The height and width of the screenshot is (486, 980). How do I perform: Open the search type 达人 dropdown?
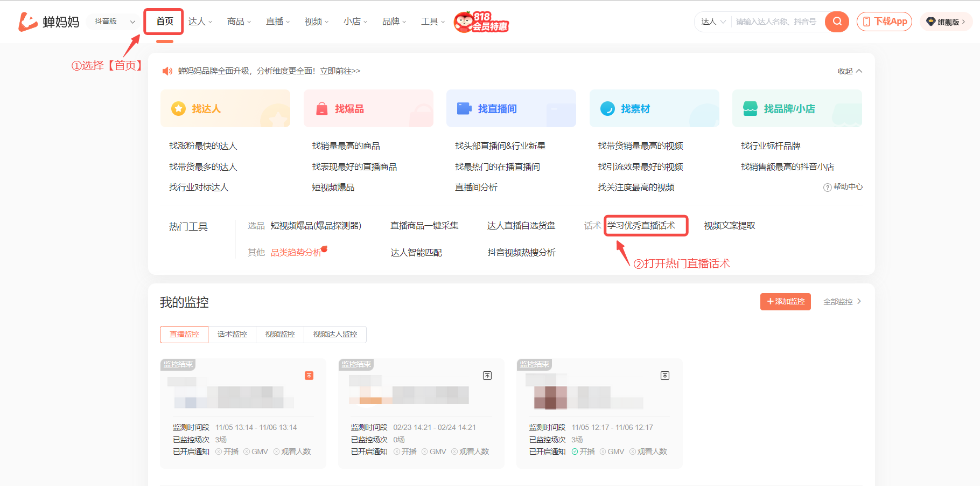(713, 22)
